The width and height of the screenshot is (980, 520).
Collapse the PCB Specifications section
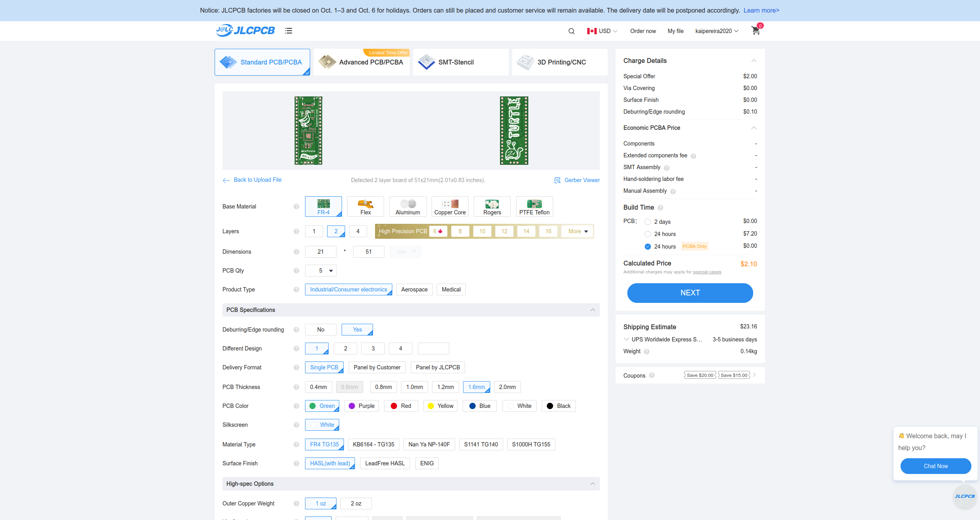tap(592, 310)
